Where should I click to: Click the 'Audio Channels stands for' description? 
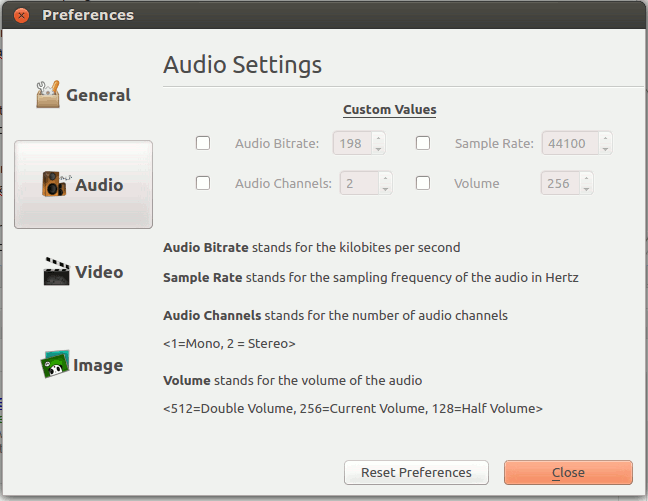point(335,315)
